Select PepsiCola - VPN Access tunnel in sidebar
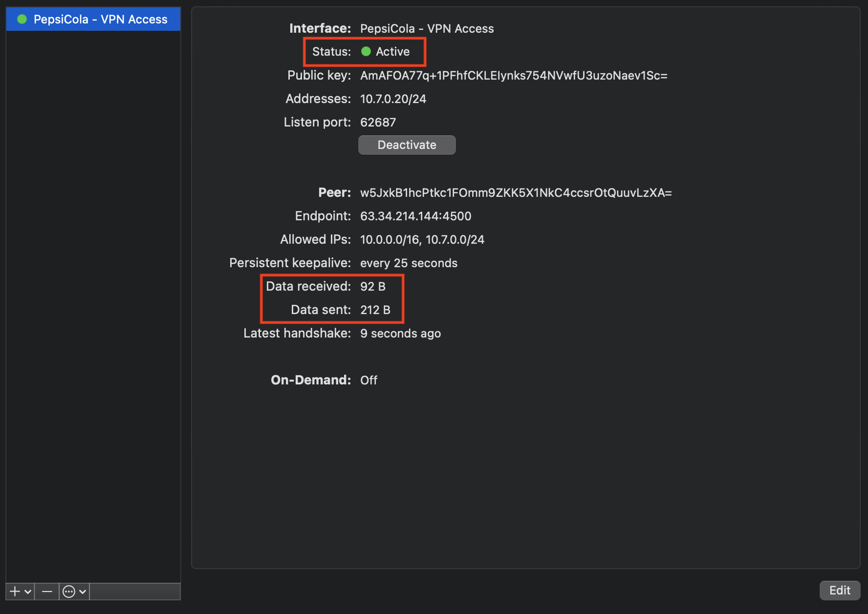The height and width of the screenshot is (614, 868). coord(100,20)
